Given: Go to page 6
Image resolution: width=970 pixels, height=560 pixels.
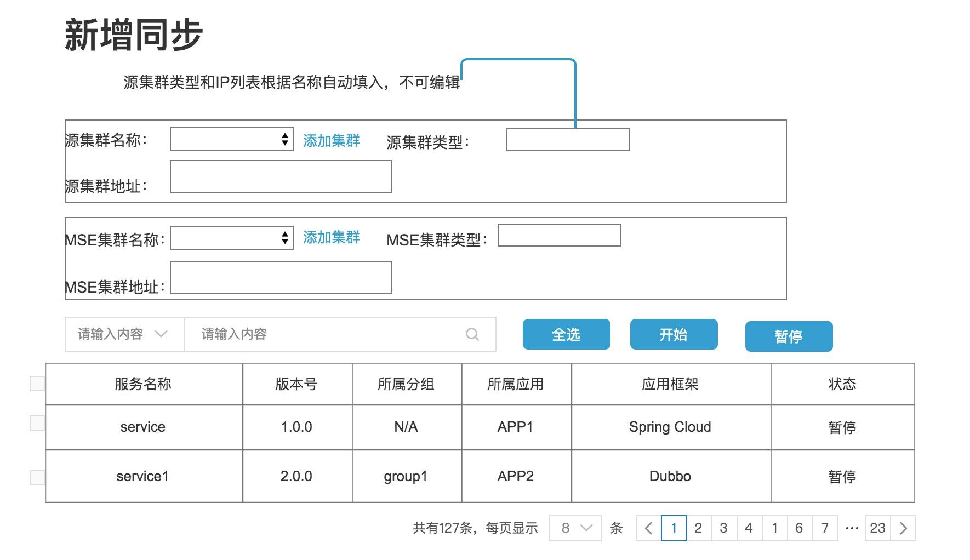Looking at the screenshot, I should tap(799, 528).
